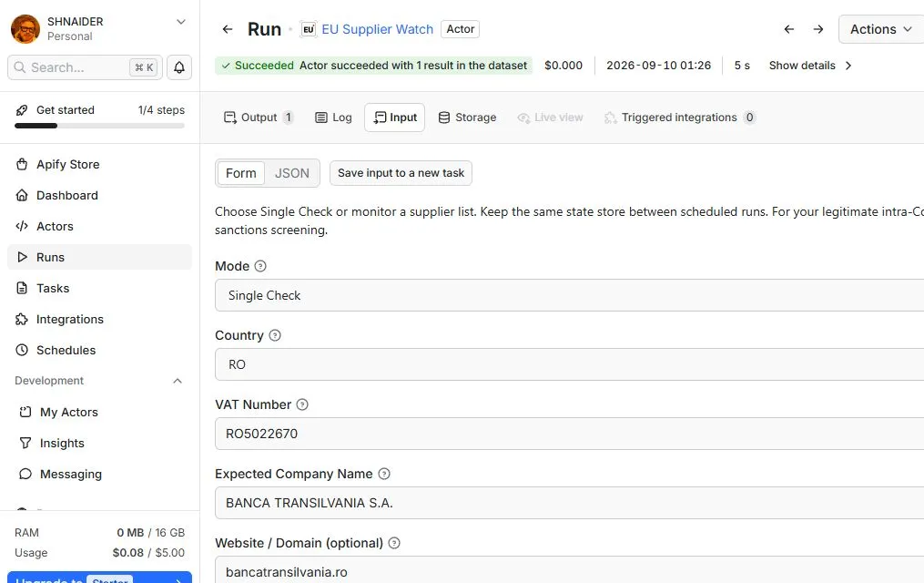
Task: Click the Actors code icon
Action: (x=22, y=226)
